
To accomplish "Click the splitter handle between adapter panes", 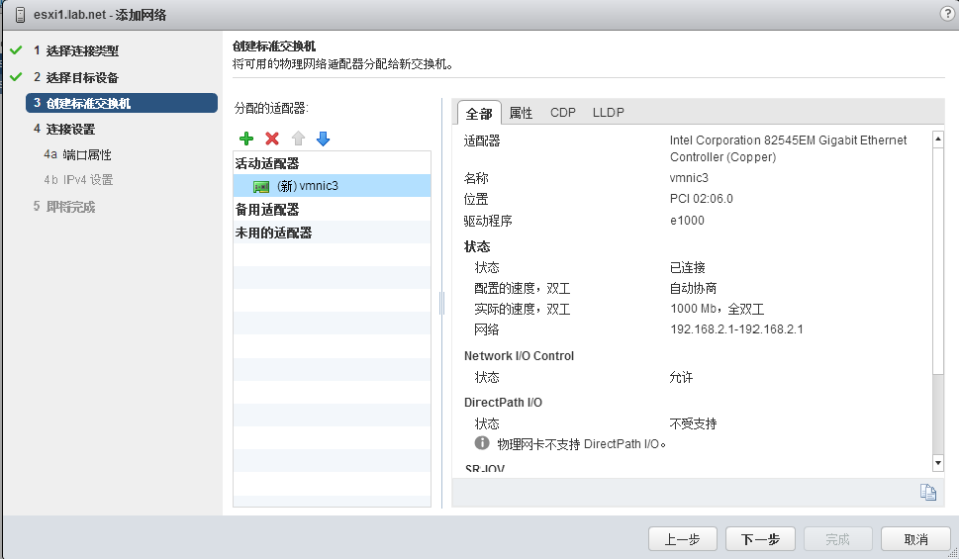I will pos(441,303).
